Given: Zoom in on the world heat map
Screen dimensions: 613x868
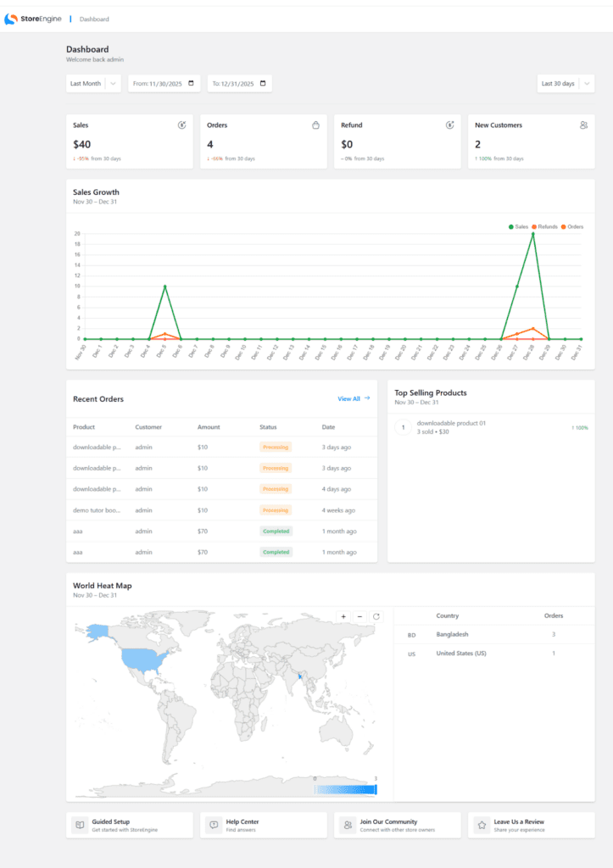Looking at the screenshot, I should [343, 617].
